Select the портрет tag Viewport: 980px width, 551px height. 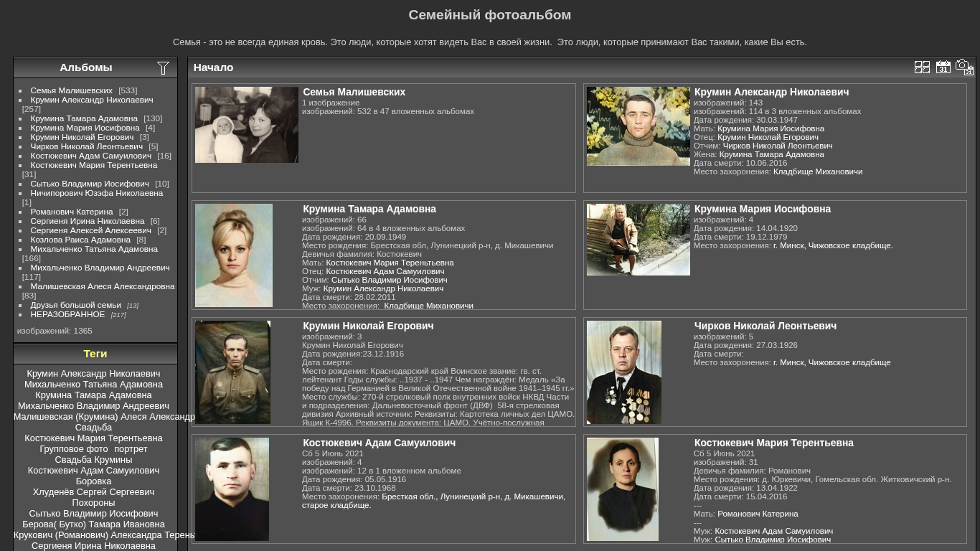tap(131, 449)
